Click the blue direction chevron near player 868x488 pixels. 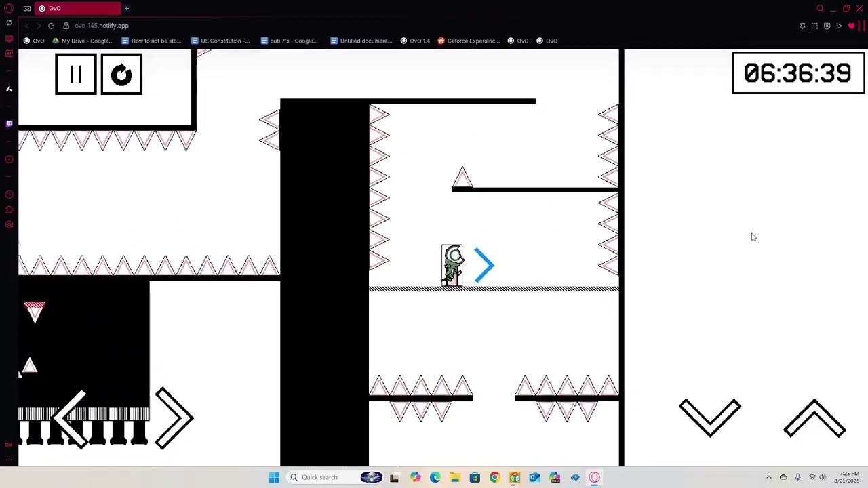pyautogui.click(x=484, y=265)
